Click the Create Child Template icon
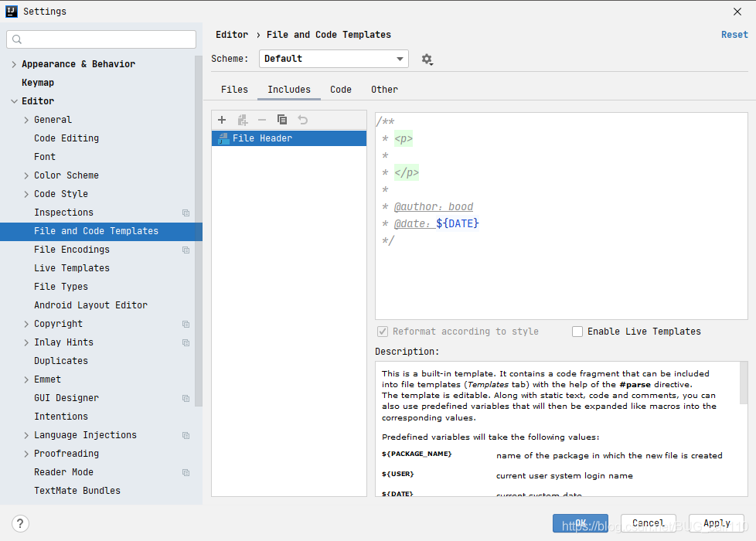The height and width of the screenshot is (541, 756). [242, 120]
